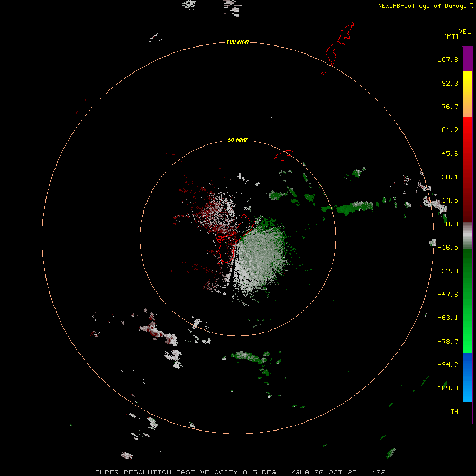Click the -16.5 velocity scale value

448,248
